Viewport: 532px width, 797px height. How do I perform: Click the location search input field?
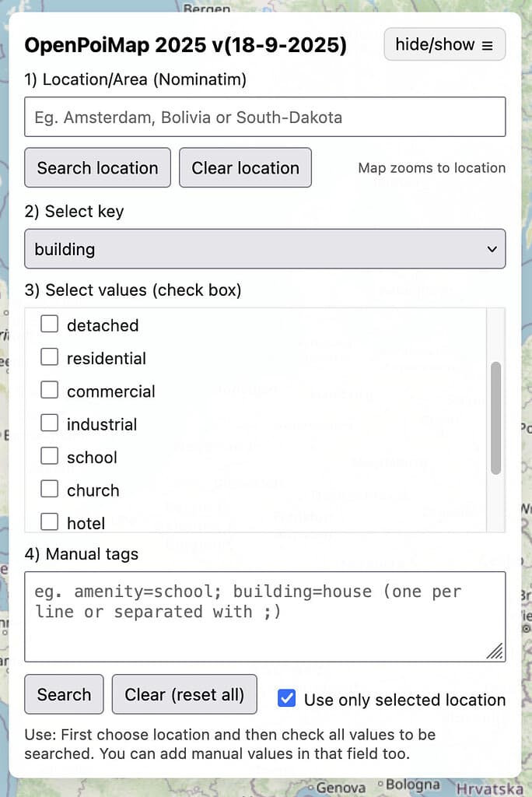pyautogui.click(x=264, y=118)
